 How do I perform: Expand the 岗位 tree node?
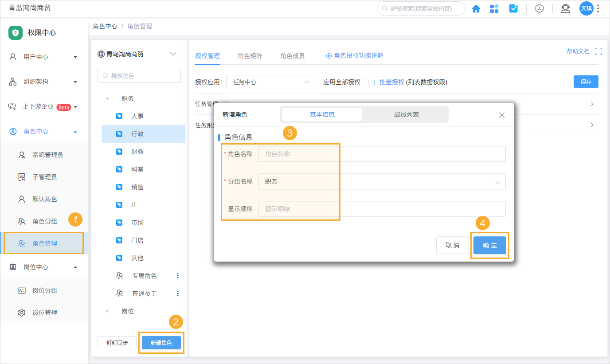[108, 311]
